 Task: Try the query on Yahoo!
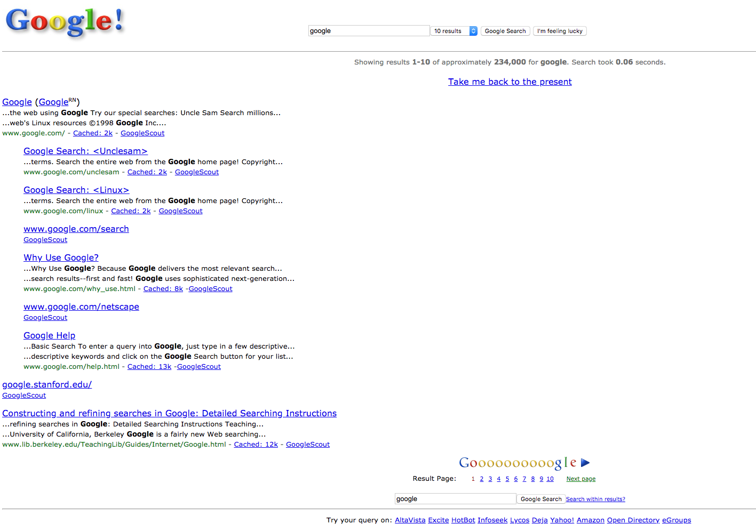(x=562, y=520)
